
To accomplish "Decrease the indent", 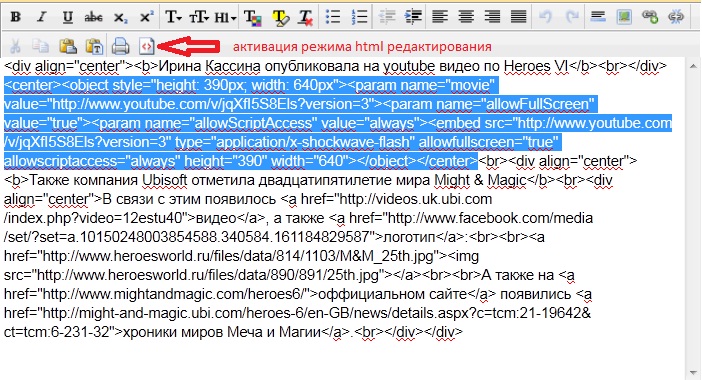I will tap(387, 17).
